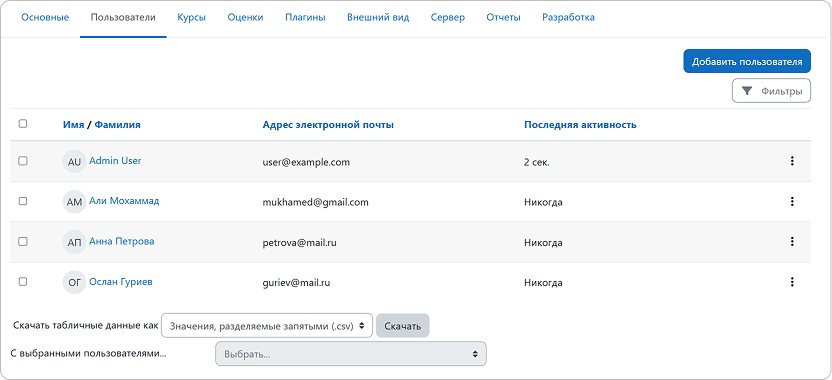Open three-dot menu for Ослан Гуриев
832x380 pixels.
coord(792,282)
